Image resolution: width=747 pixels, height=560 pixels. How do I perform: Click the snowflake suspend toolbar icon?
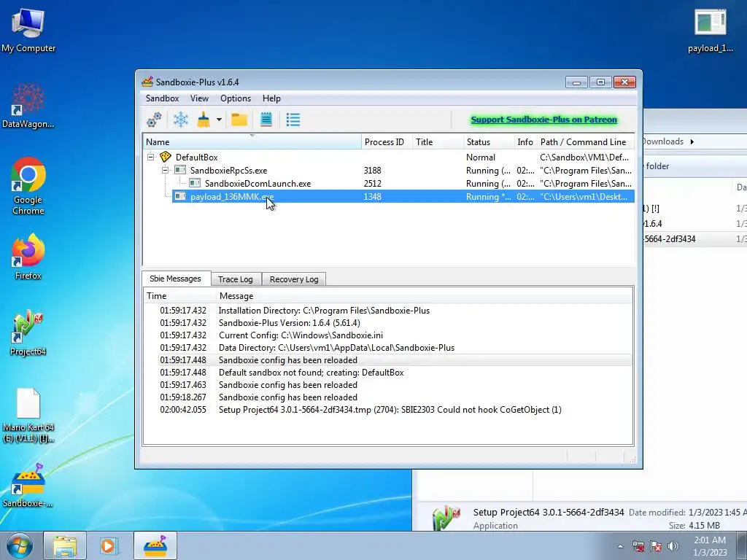[181, 120]
